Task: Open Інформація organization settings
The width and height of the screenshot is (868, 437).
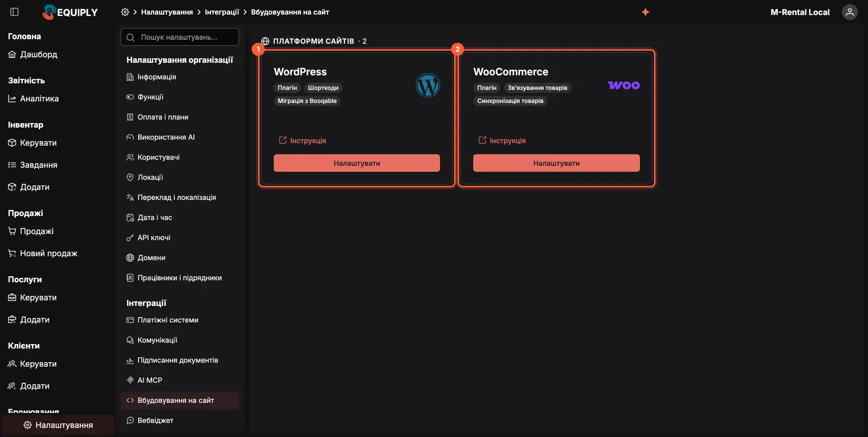Action: 180,77
